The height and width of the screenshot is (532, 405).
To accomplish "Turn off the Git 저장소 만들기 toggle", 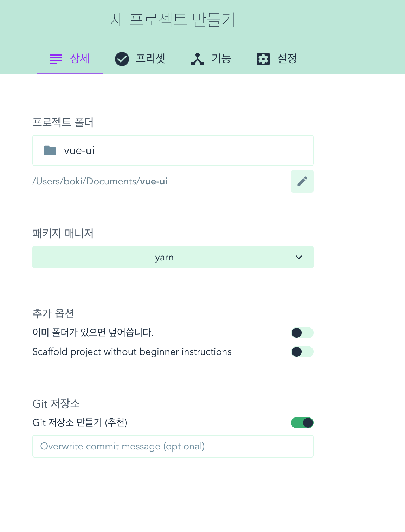I will (x=303, y=422).
